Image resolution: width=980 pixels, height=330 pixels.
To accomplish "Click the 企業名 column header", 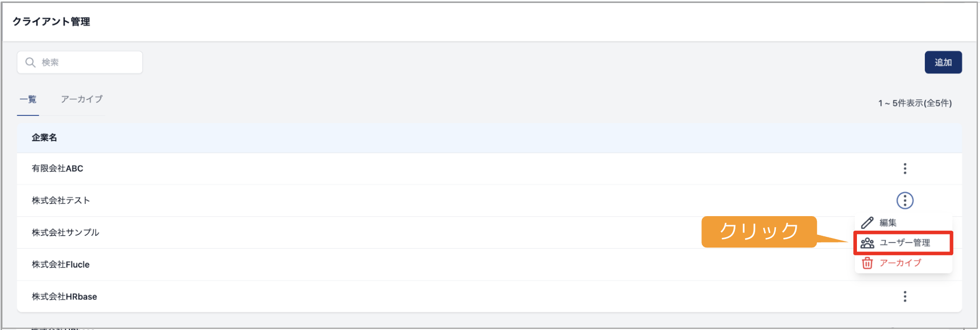I will (x=44, y=138).
